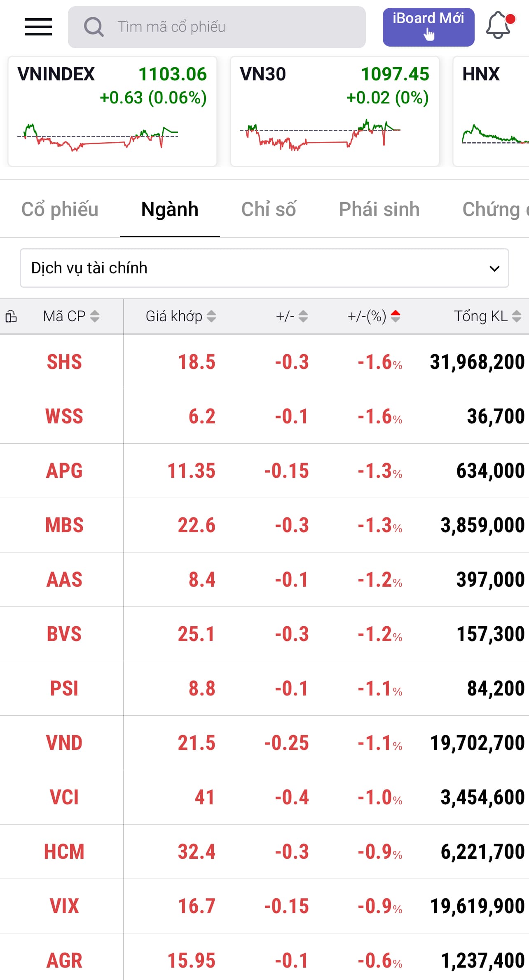The image size is (529, 980).
Task: Sort by Tổng KL volume arrows
Action: click(x=517, y=316)
